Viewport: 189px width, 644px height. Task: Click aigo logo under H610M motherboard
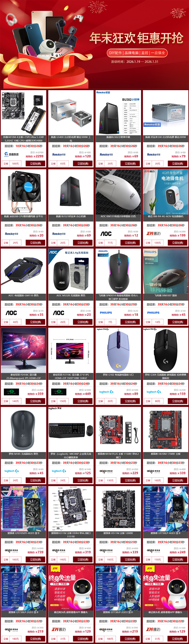coord(154,471)
